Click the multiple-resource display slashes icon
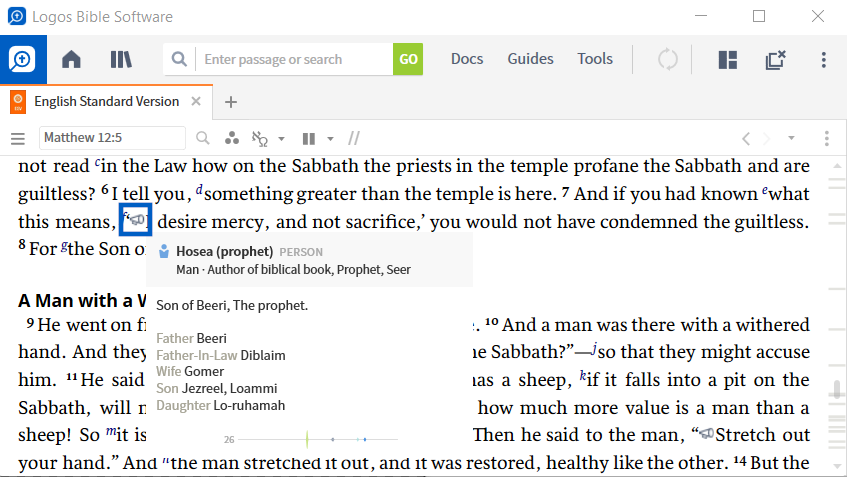The height and width of the screenshot is (477, 847). (354, 139)
